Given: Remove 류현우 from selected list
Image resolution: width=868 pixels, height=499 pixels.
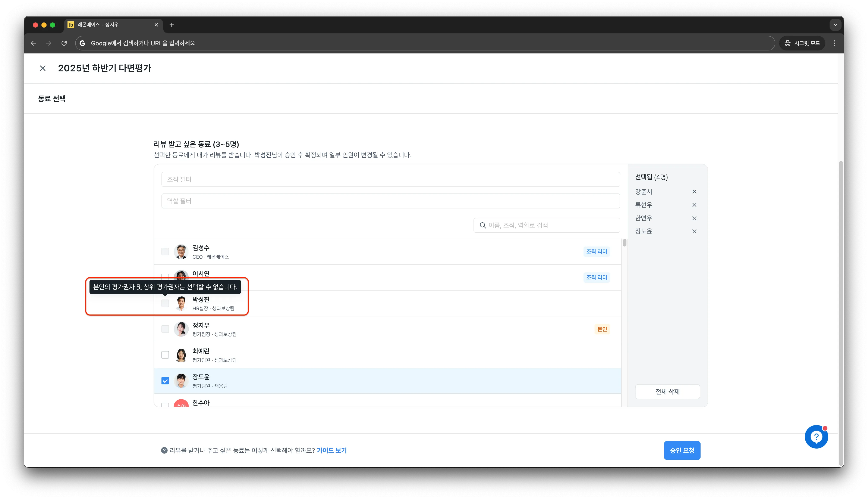Looking at the screenshot, I should [x=694, y=205].
